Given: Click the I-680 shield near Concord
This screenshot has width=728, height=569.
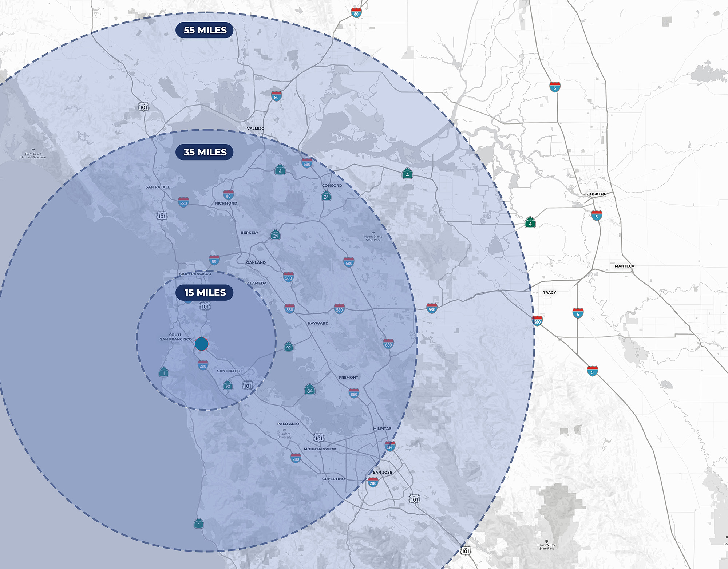Looking at the screenshot, I should coord(306,163).
